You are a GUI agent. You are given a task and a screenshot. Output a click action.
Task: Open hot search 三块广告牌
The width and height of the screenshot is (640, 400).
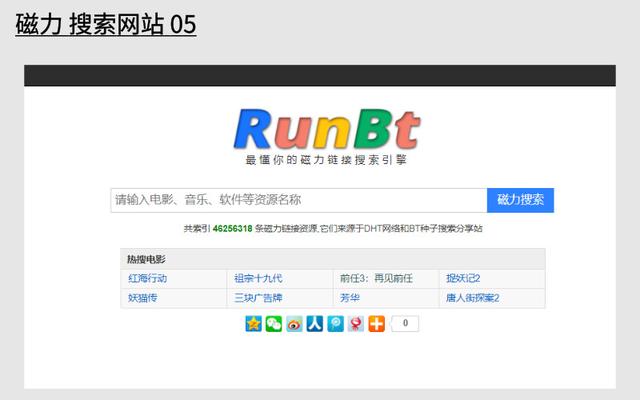point(258,298)
